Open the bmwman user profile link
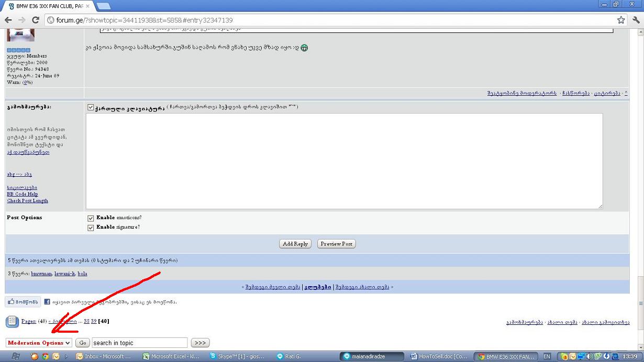This screenshot has height=362, width=644. click(41, 274)
